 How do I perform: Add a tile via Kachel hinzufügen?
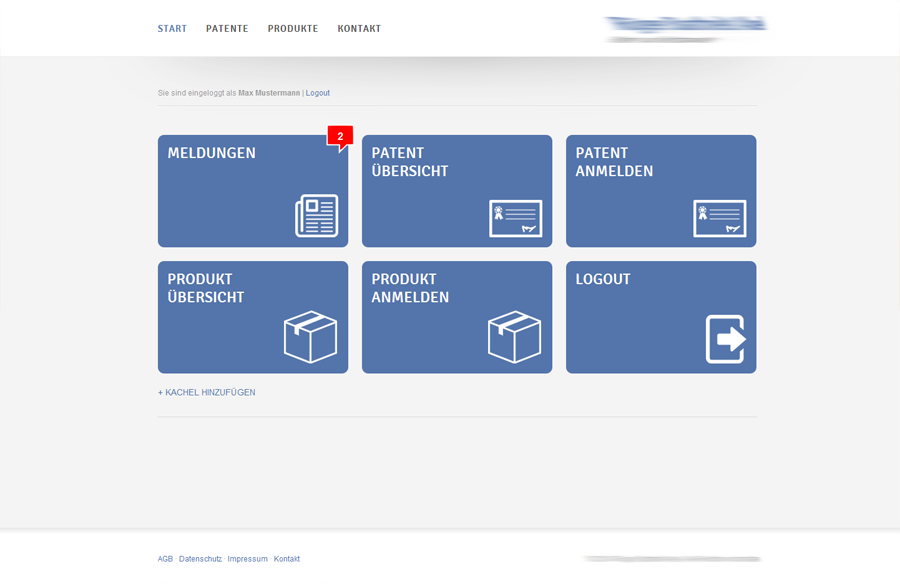click(x=207, y=392)
